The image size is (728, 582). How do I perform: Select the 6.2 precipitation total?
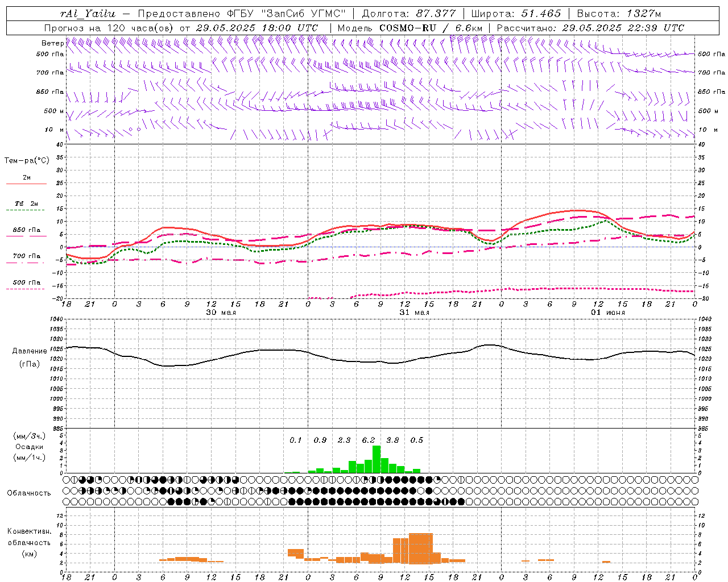(x=369, y=440)
